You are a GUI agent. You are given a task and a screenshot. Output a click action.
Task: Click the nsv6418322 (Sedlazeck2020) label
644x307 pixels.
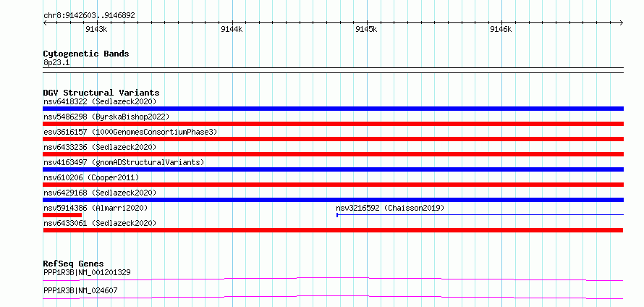(100, 101)
